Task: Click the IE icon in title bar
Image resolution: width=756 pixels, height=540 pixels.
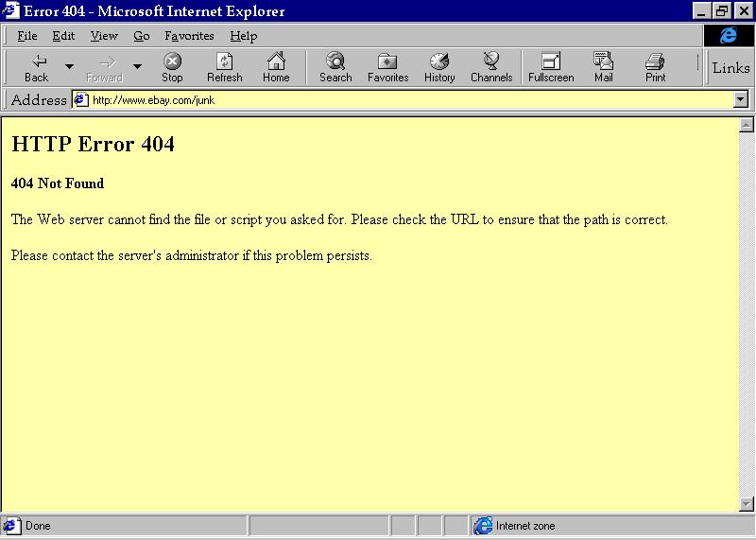Action: point(10,10)
